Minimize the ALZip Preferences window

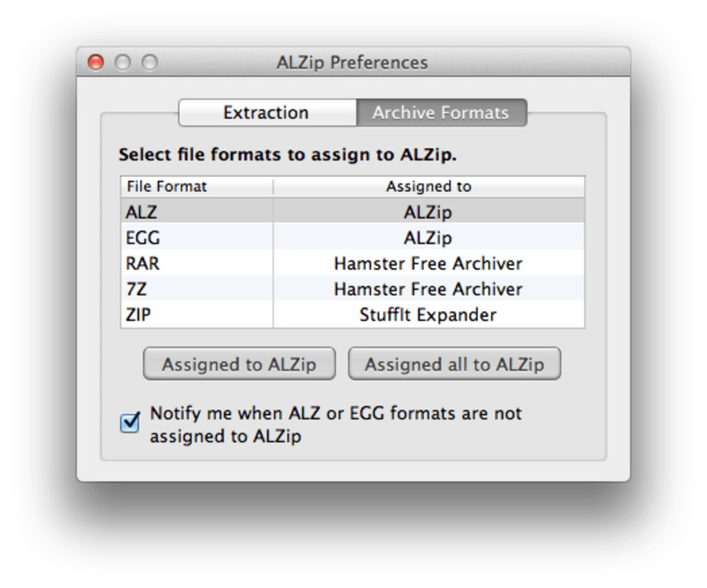123,63
